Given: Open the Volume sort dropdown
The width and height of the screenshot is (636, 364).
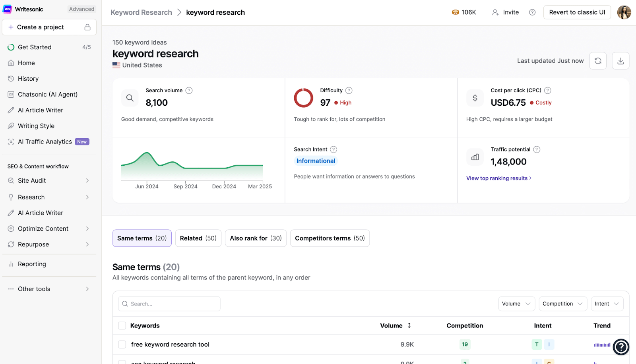Looking at the screenshot, I should 516,303.
